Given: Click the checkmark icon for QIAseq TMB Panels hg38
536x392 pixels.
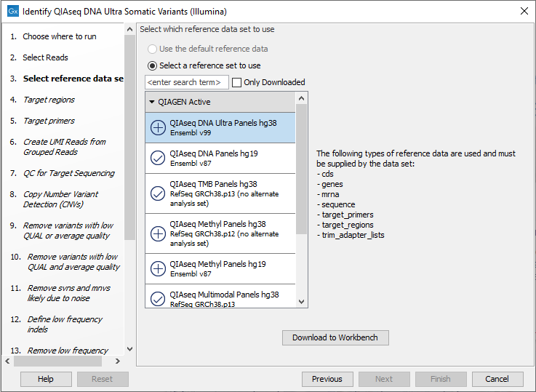Looking at the screenshot, I should point(158,193).
